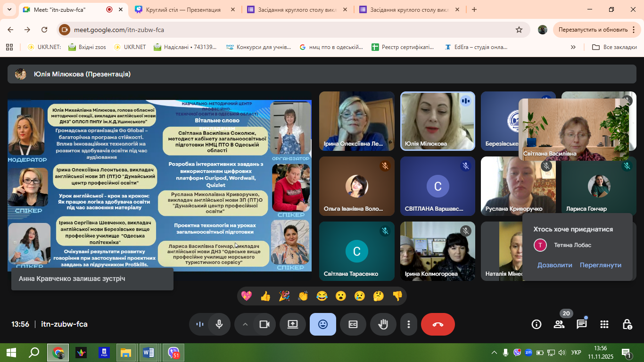Open UKR.NET bookmark in the bookmarks bar
This screenshot has width=644, height=362.
click(44, 47)
